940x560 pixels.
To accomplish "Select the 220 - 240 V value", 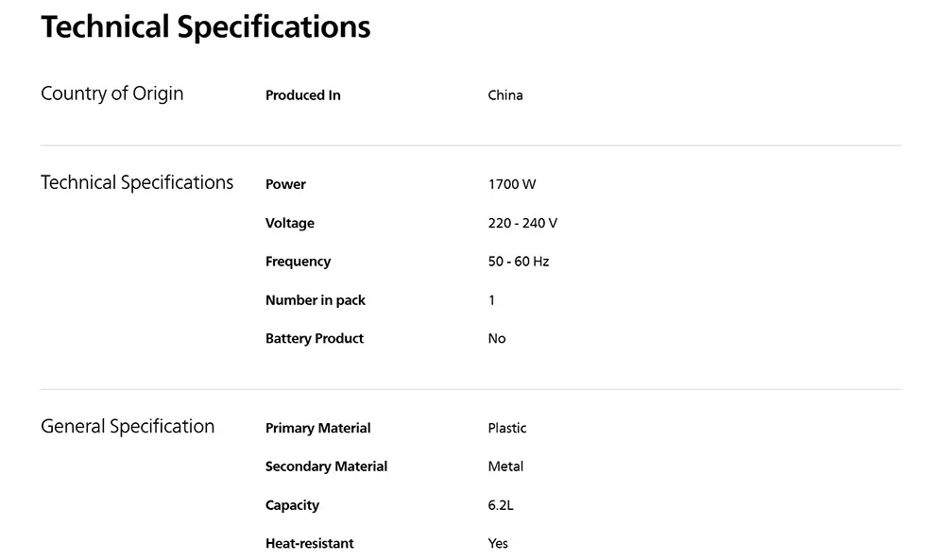I will click(522, 223).
